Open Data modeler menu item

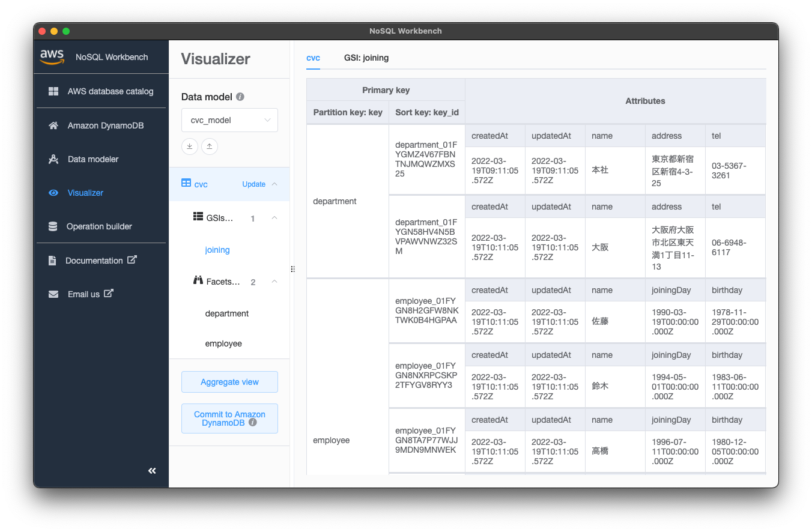pos(101,159)
